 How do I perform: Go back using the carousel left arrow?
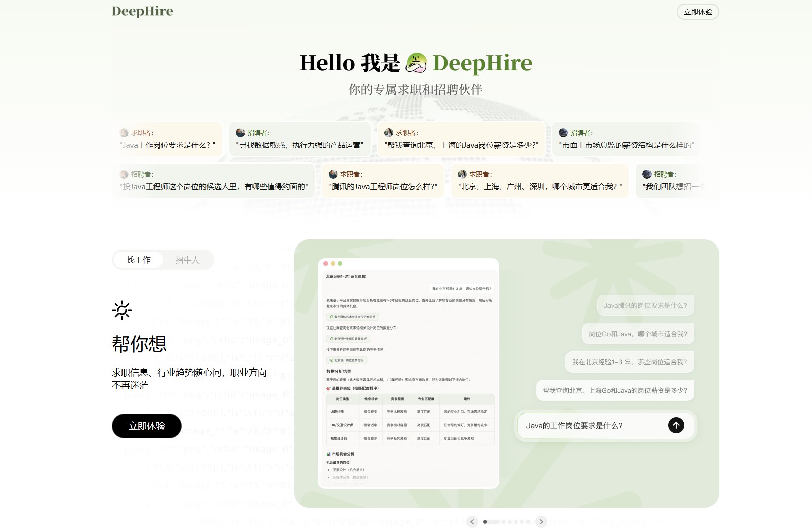point(472,522)
